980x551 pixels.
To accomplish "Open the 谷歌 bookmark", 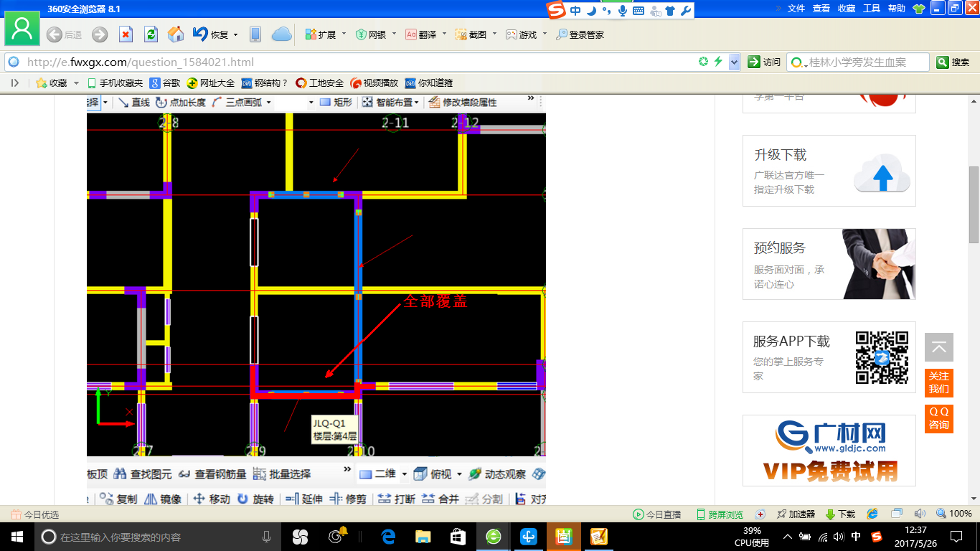I will pos(165,83).
